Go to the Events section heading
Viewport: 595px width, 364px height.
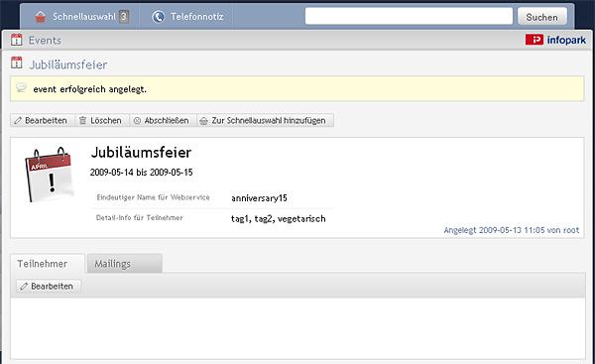(x=45, y=41)
